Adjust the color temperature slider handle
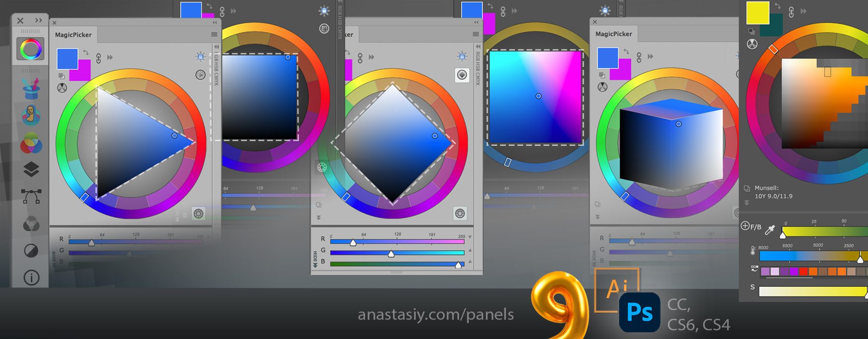868x339 pixels. coord(860,260)
